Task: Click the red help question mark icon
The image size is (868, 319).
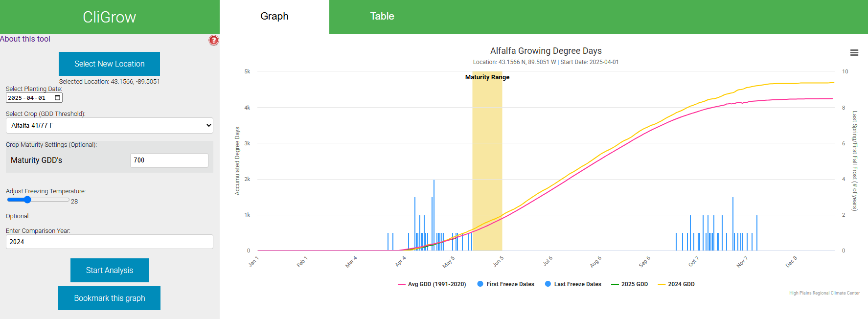Action: coord(214,40)
